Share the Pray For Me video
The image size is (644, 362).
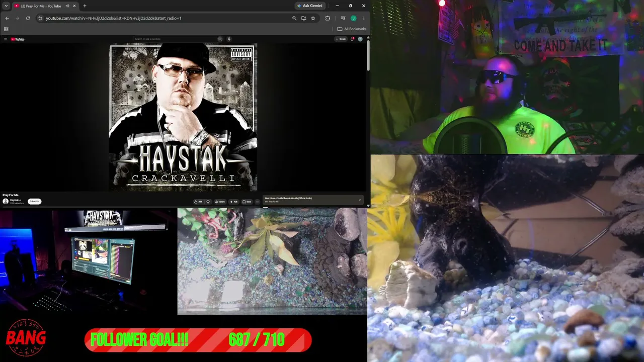click(220, 202)
